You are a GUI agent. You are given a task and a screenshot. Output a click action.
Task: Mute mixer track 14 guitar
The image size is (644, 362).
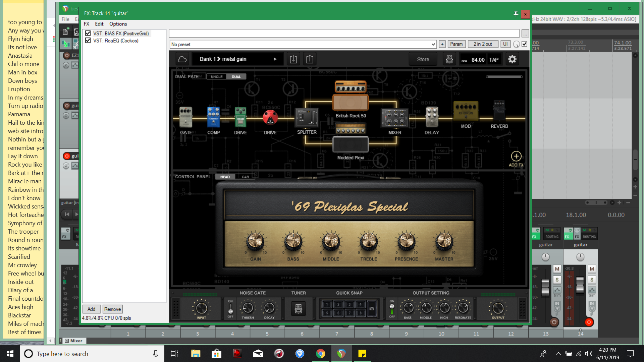[592, 269]
